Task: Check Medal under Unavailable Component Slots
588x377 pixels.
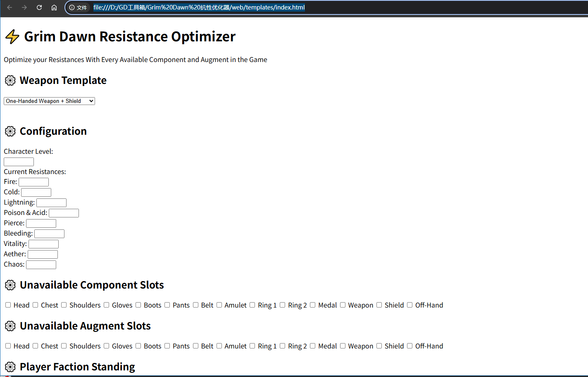Action: point(313,305)
